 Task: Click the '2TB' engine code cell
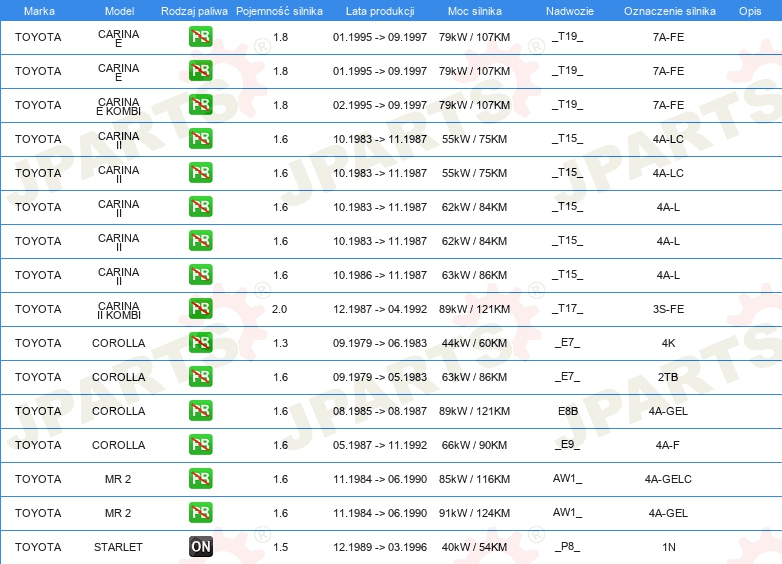coord(668,377)
